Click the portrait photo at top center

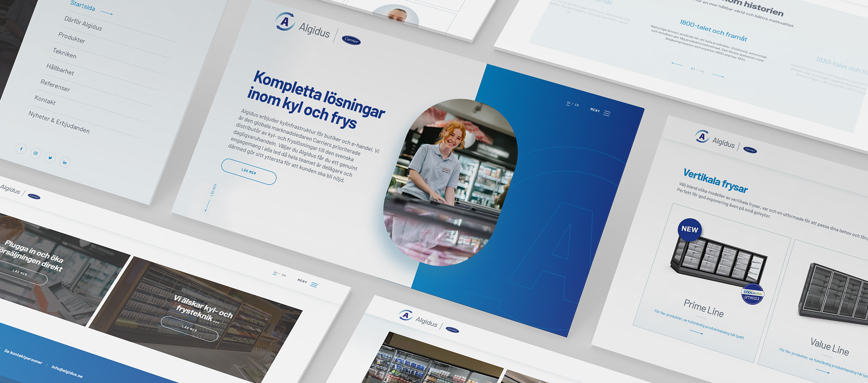(x=396, y=14)
